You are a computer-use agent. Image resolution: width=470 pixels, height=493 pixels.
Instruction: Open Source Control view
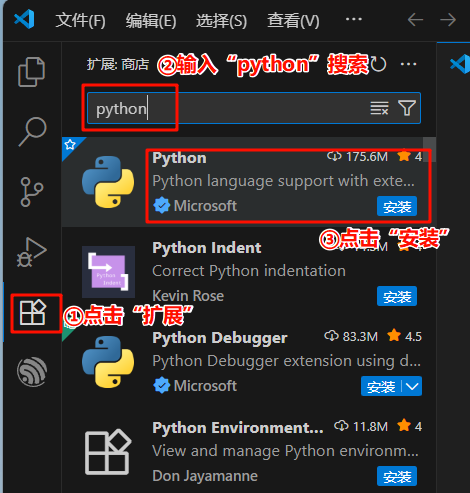coord(32,192)
